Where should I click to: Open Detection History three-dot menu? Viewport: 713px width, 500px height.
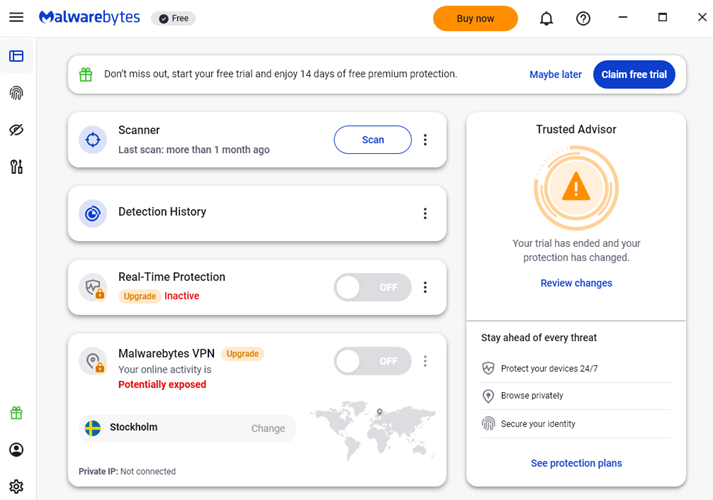click(x=425, y=213)
